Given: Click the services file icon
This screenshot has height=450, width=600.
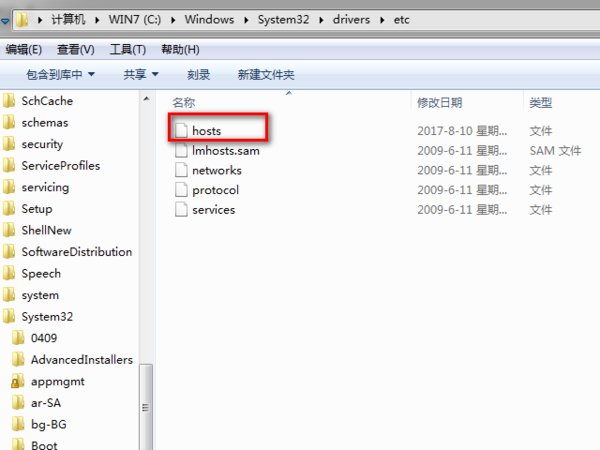Looking at the screenshot, I should [x=181, y=209].
